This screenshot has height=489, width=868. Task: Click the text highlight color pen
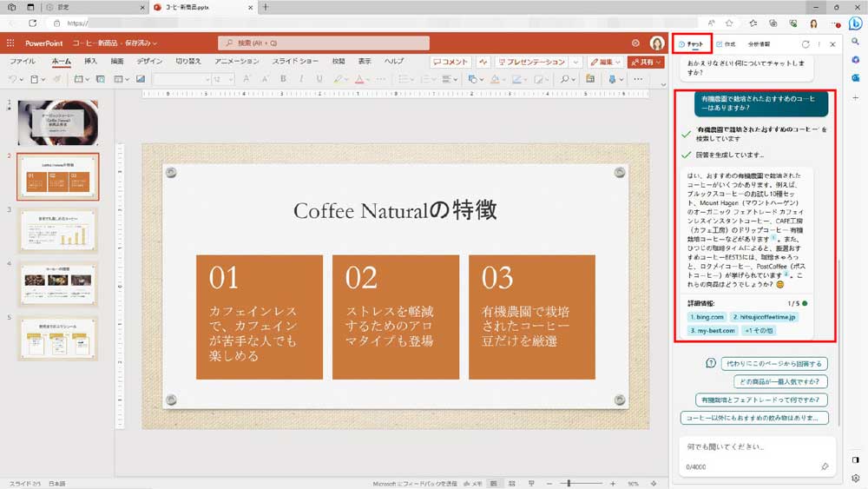coord(337,79)
